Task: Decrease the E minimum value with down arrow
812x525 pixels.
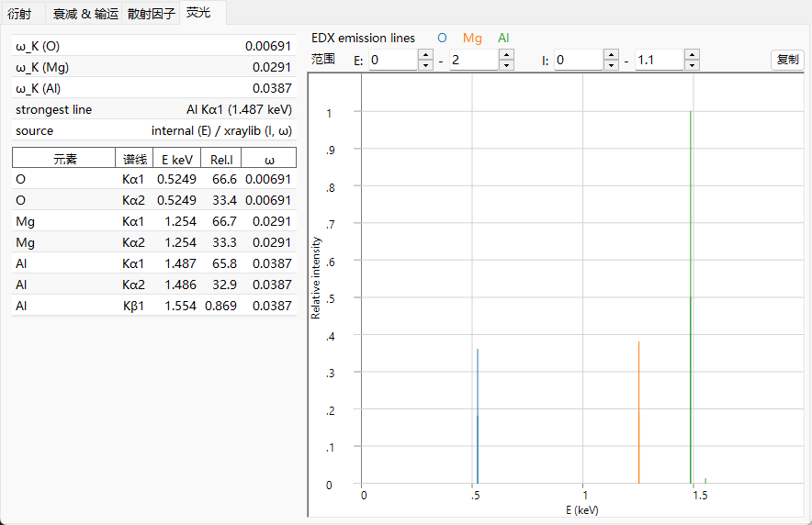Action: pos(425,65)
